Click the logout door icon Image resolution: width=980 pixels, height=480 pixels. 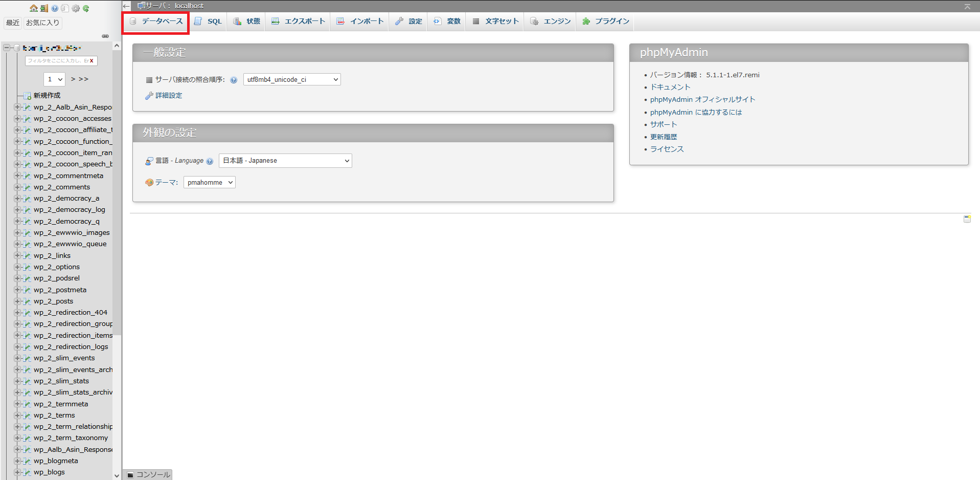pos(44,8)
